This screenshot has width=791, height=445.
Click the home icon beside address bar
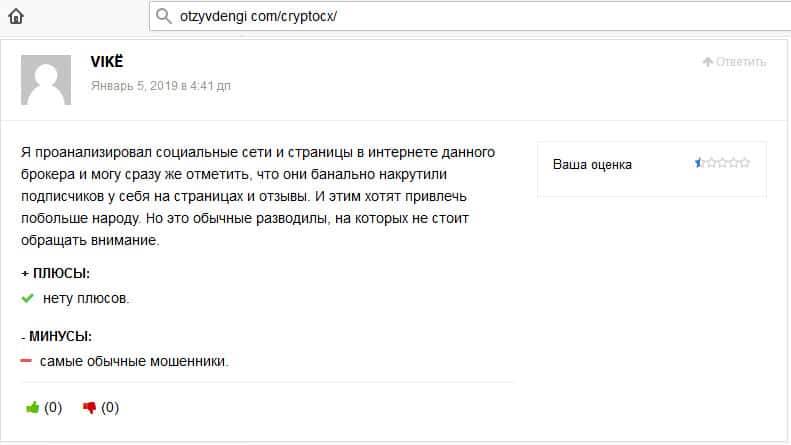15,17
